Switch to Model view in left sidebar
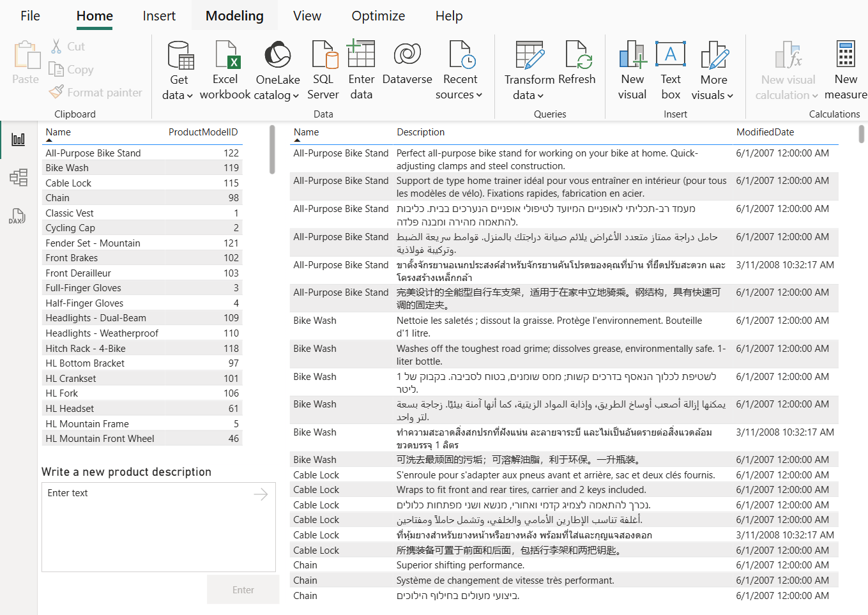The image size is (868, 615). [x=19, y=178]
